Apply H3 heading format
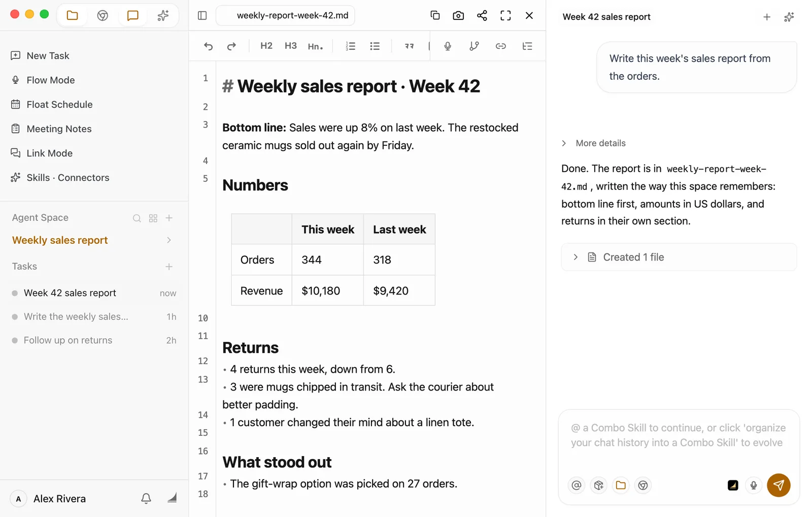 click(291, 46)
